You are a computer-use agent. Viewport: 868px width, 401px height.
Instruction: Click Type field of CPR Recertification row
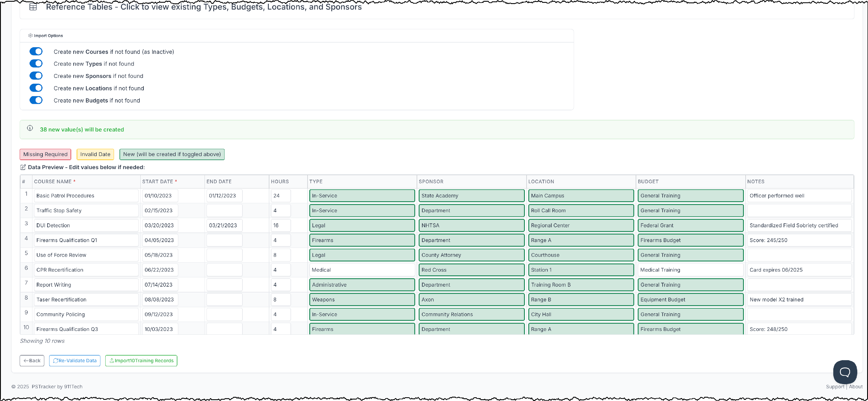pyautogui.click(x=362, y=270)
